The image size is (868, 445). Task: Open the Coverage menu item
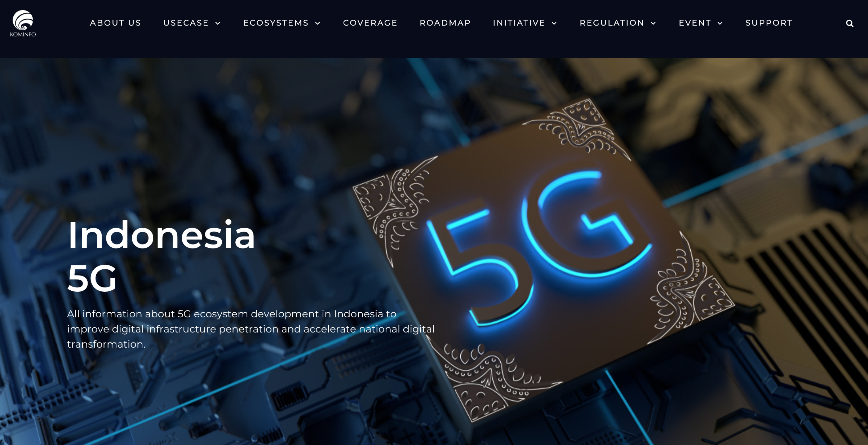[x=370, y=23]
